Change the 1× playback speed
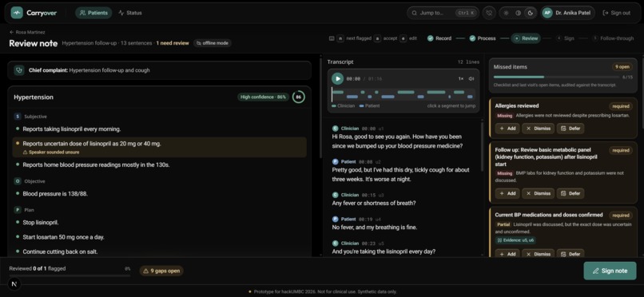This screenshot has height=297, width=644. click(461, 78)
